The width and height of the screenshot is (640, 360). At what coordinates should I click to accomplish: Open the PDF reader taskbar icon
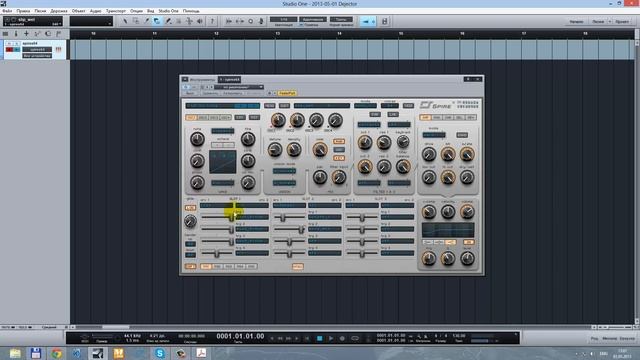pyautogui.click(x=201, y=353)
